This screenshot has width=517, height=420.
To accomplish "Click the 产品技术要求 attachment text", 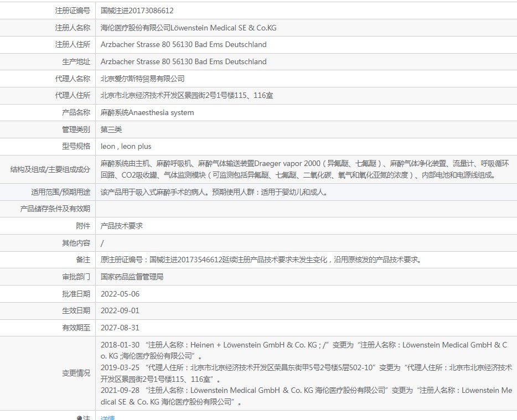I will point(122,226).
